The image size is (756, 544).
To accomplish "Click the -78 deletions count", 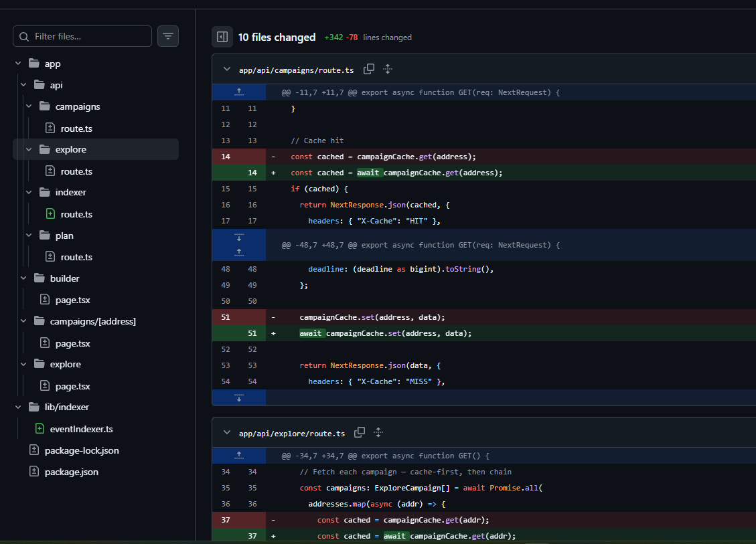I will tap(352, 37).
